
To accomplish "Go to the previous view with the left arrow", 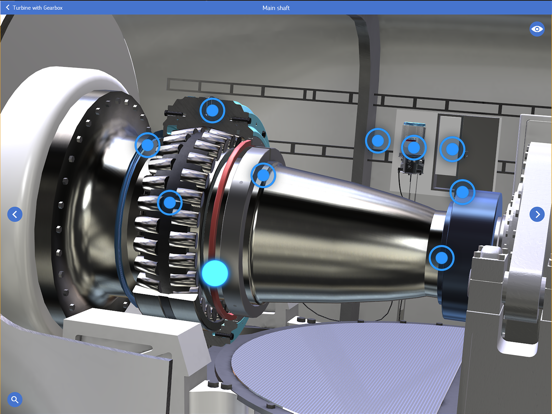I will click(15, 214).
